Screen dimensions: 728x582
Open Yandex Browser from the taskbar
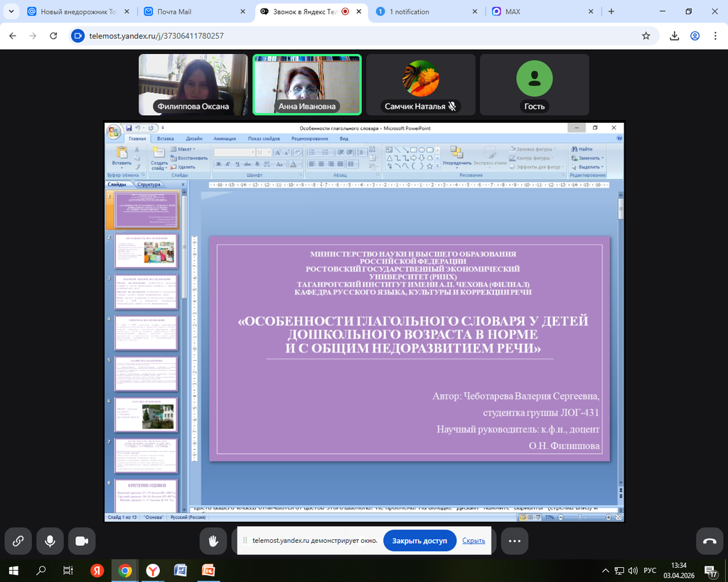coord(152,570)
